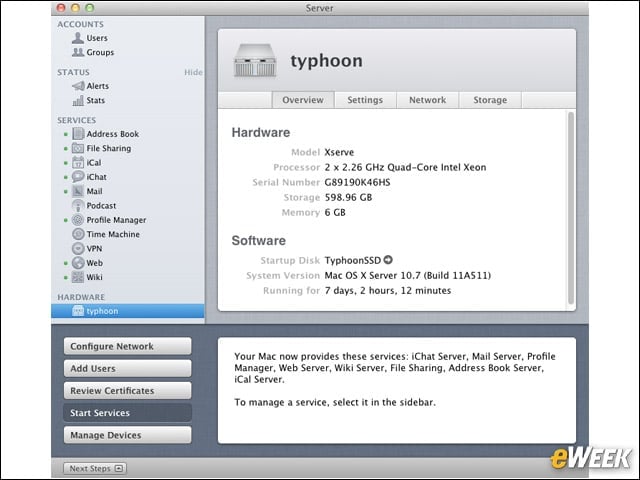Select the Podcast label
640x480 pixels.
101,206
